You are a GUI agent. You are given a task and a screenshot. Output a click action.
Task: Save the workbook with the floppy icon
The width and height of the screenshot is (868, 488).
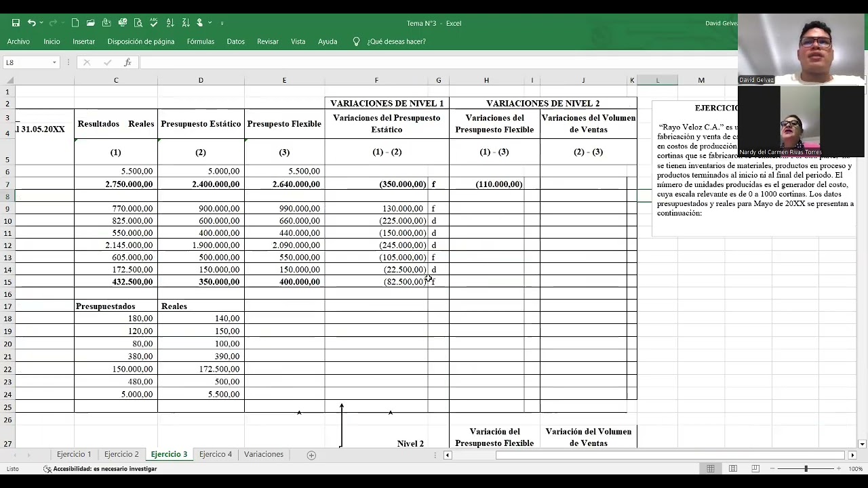[16, 23]
